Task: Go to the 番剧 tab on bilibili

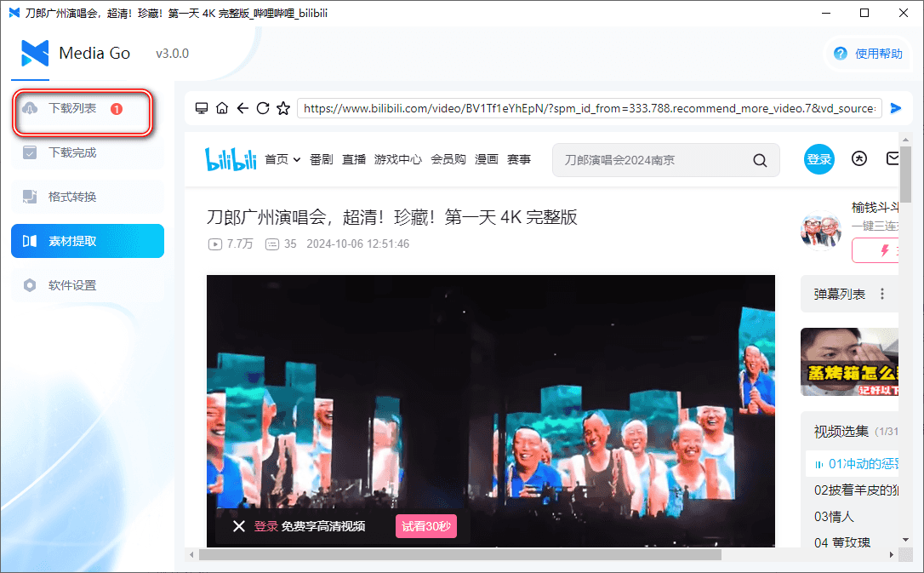Action: [321, 159]
